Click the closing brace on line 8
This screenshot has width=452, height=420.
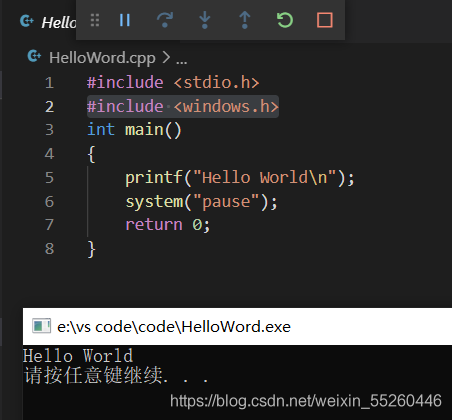91,249
